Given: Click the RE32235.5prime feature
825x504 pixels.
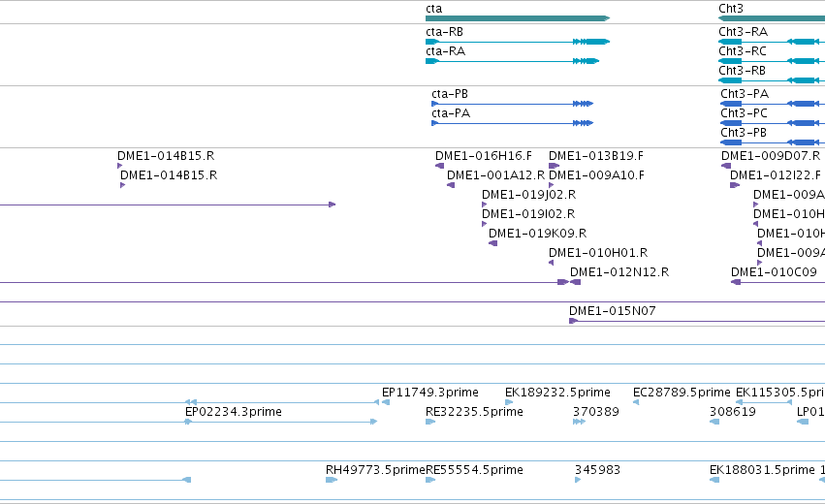Looking at the screenshot, I should (x=475, y=413).
